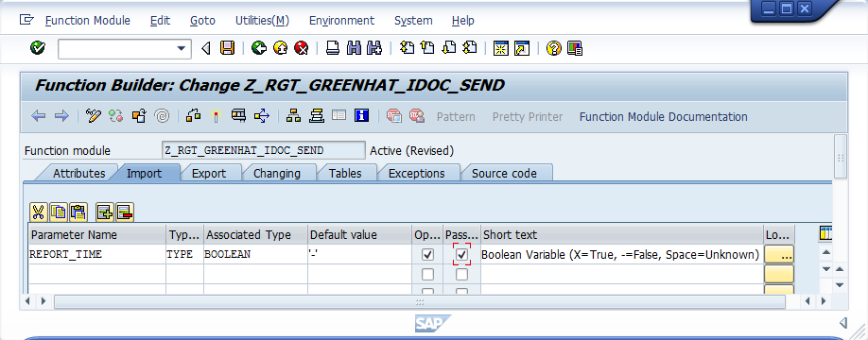Click the Next Page icon
Image resolution: width=868 pixels, height=340 pixels.
point(448,48)
